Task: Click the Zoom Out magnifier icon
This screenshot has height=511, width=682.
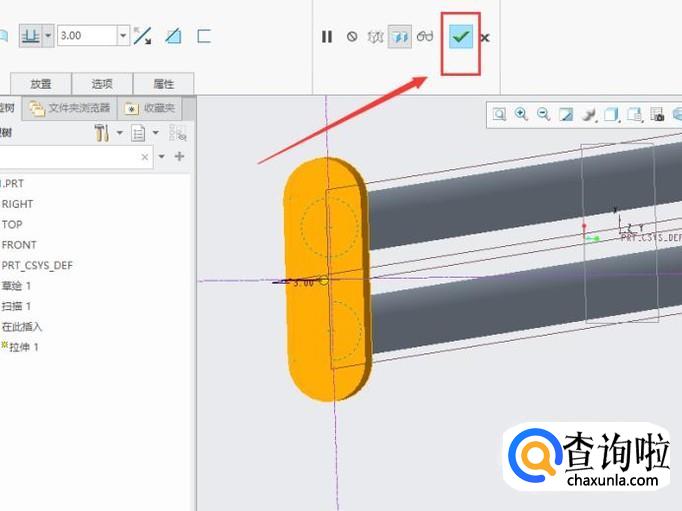Action: [x=543, y=115]
